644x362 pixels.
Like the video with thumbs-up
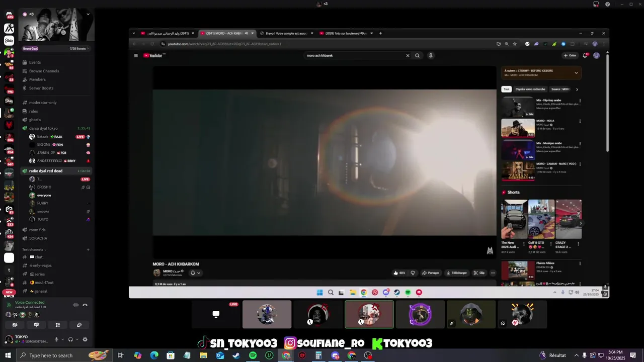(x=399, y=273)
